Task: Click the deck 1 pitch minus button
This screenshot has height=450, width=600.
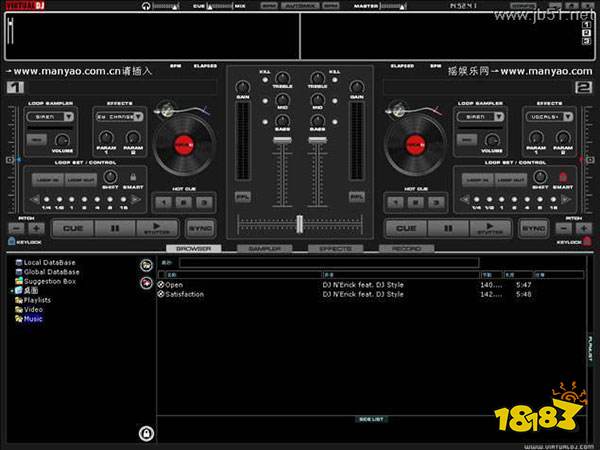Action: [16, 228]
